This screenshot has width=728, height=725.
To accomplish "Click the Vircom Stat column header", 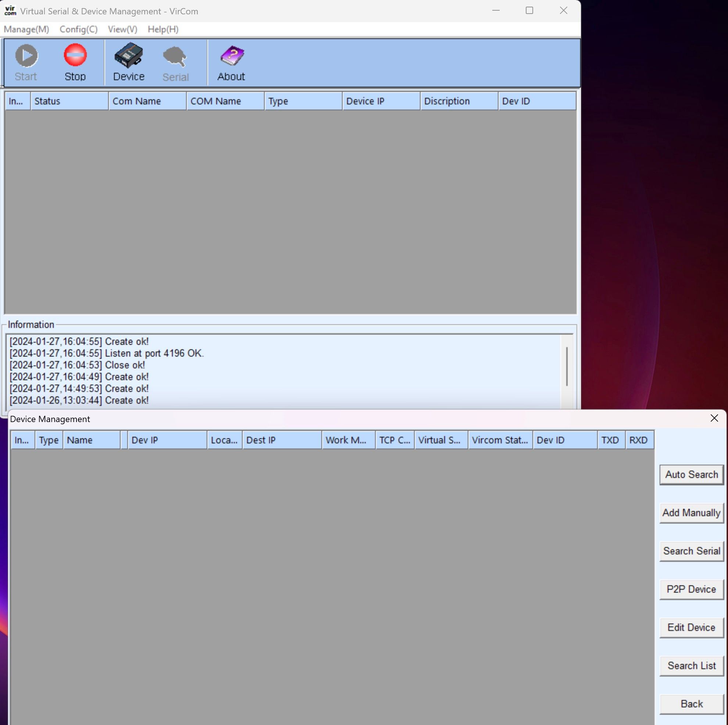I will click(x=499, y=440).
